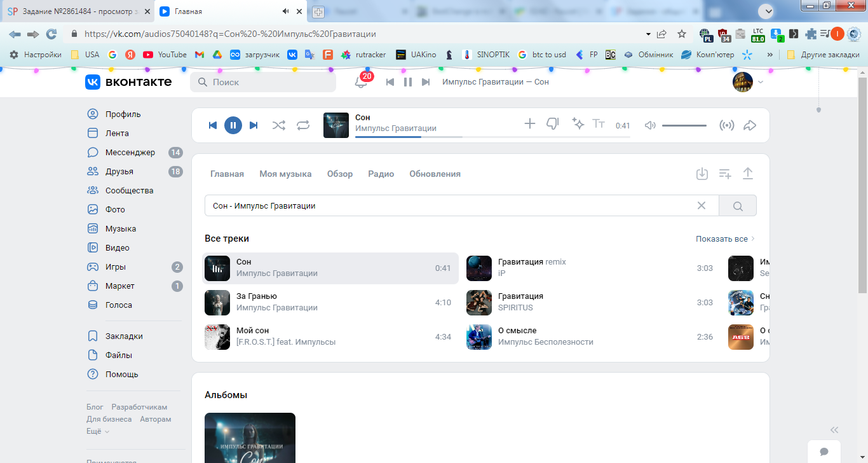Click the previous track icon in VK header

pos(390,82)
